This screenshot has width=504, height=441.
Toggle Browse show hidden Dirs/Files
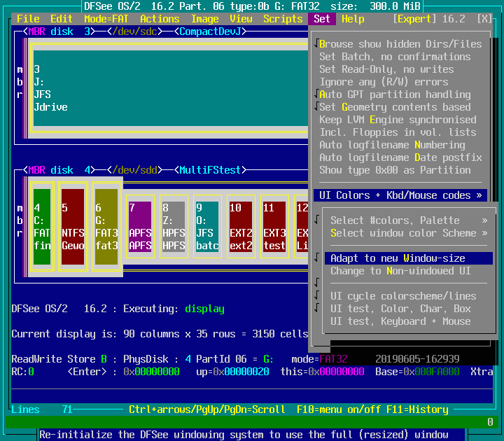coord(400,44)
